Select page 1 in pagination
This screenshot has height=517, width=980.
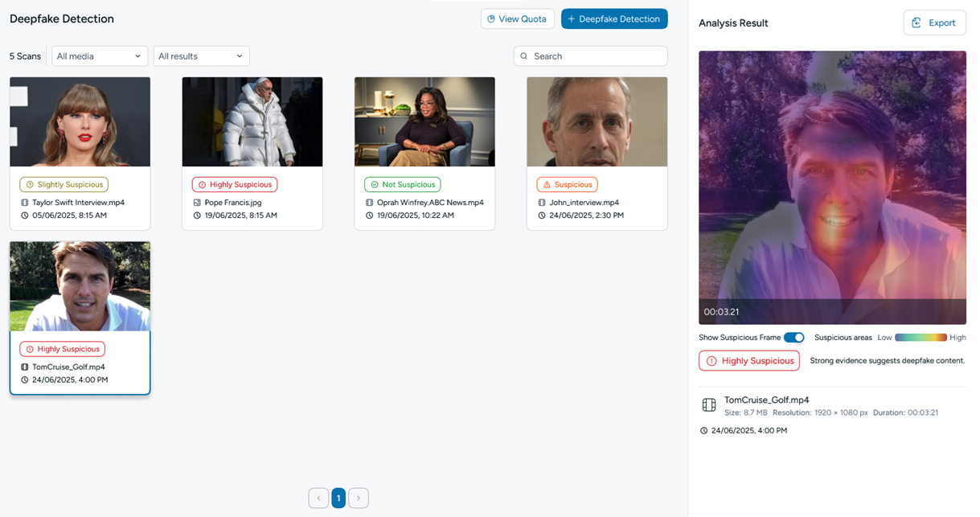coord(338,499)
